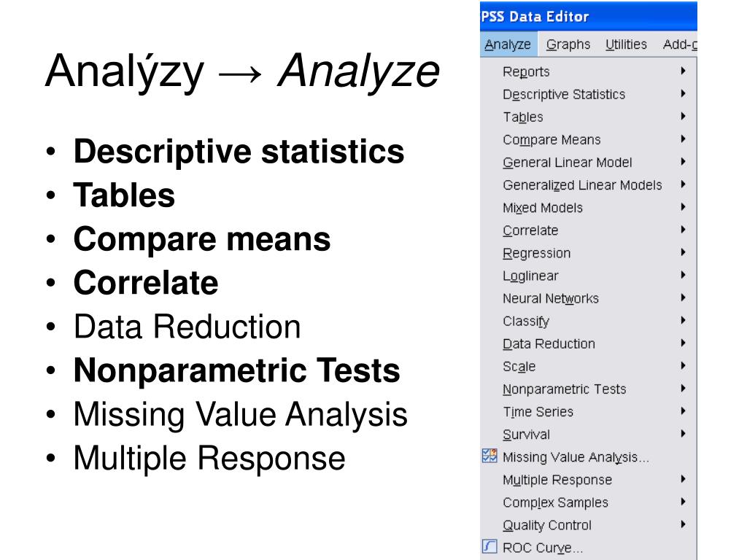Open the Utilities menu
The width and height of the screenshot is (747, 560).
pos(626,44)
